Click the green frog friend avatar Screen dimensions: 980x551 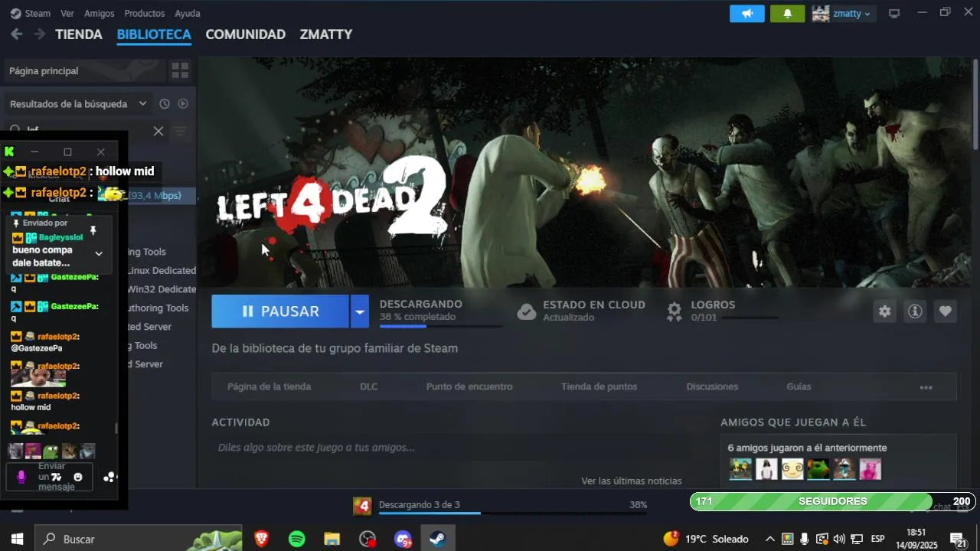818,469
